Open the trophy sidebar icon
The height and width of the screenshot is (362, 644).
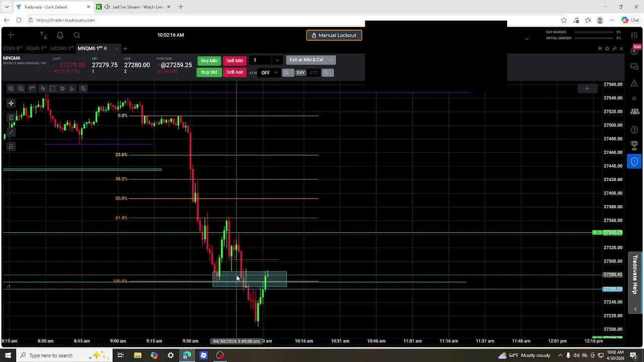coord(634,146)
